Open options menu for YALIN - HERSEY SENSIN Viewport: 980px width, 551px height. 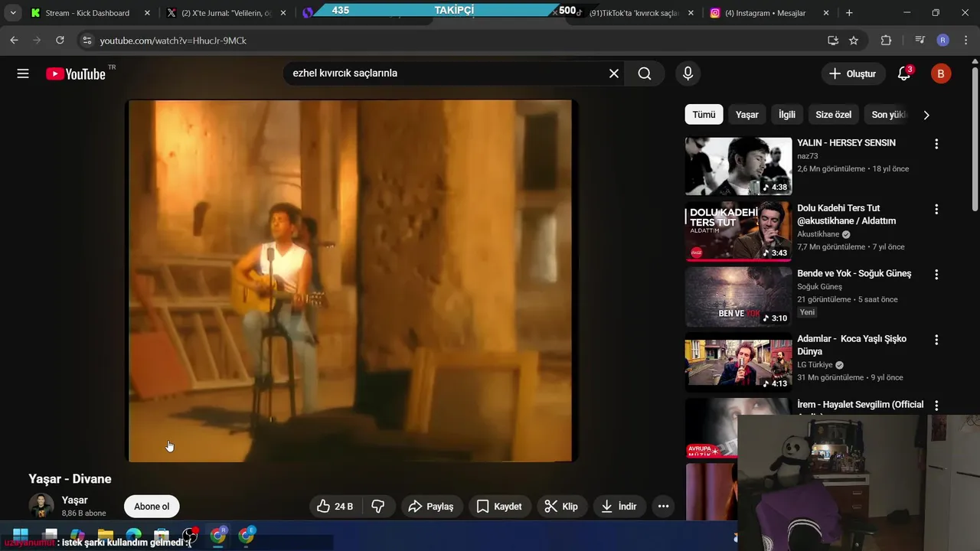click(x=936, y=144)
